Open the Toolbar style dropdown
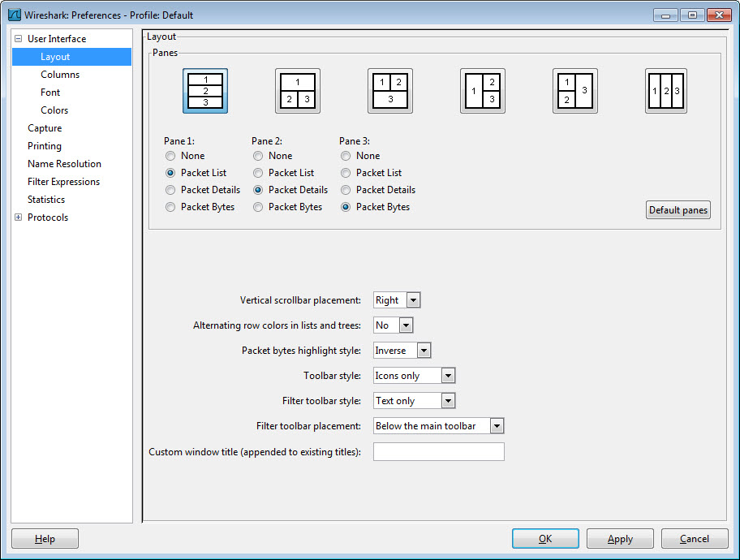 [414, 376]
